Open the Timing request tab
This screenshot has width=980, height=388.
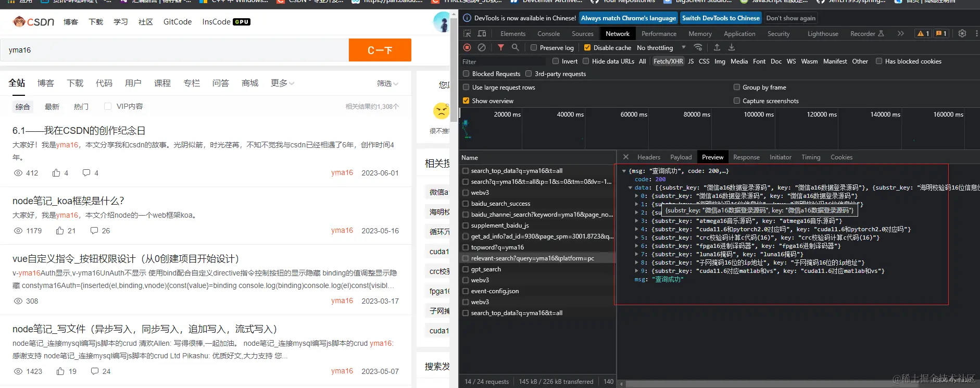(x=811, y=157)
